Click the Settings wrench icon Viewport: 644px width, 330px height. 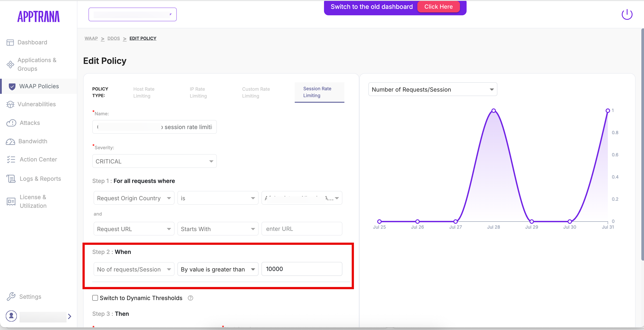11,297
